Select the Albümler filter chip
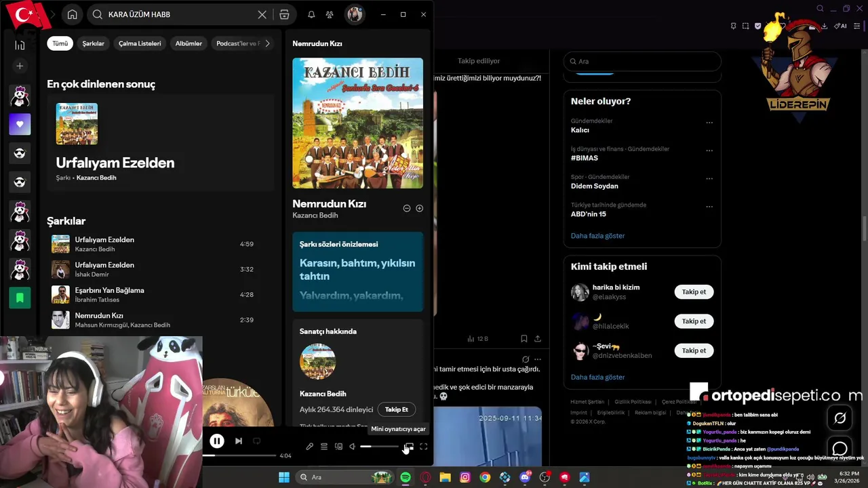The width and height of the screenshot is (868, 488). pos(189,43)
